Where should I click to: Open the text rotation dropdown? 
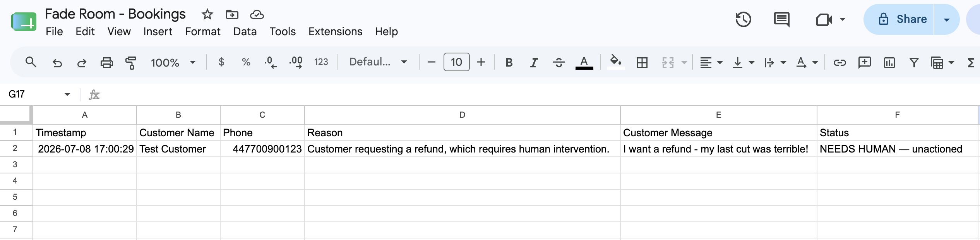807,62
